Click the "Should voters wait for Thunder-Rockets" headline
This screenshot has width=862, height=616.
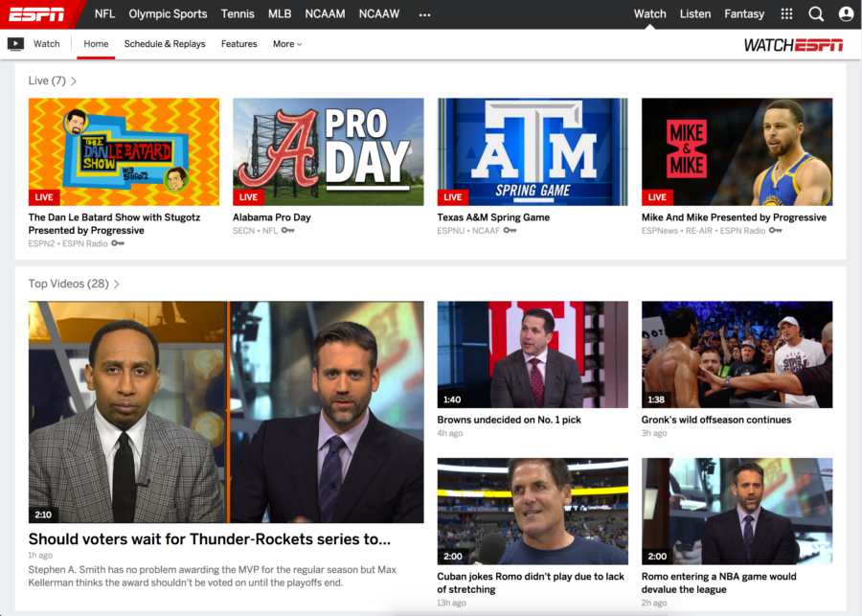coord(207,539)
